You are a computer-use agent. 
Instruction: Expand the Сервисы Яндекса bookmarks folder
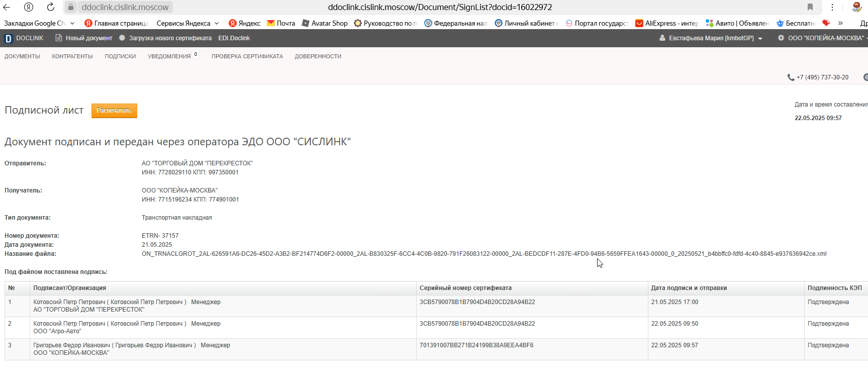tap(187, 23)
